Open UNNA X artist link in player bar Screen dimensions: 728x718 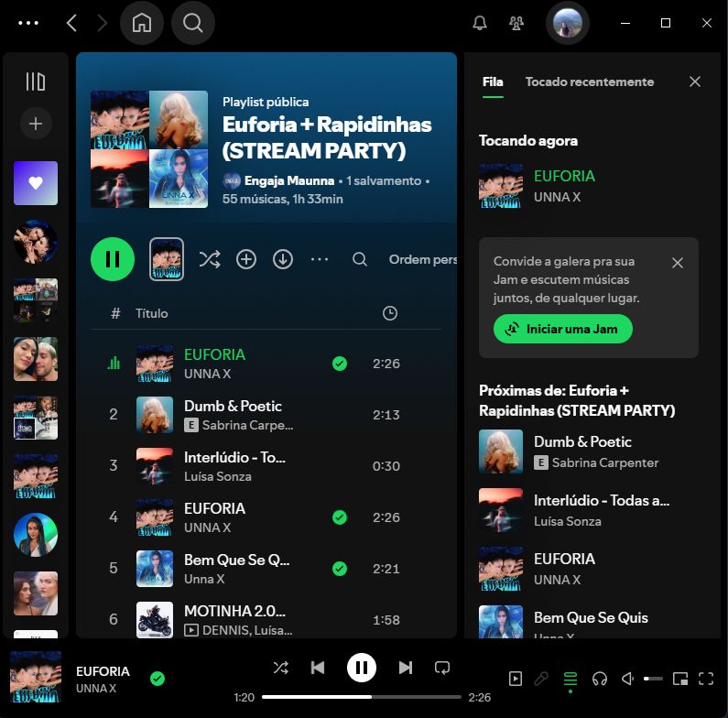pyautogui.click(x=95, y=688)
